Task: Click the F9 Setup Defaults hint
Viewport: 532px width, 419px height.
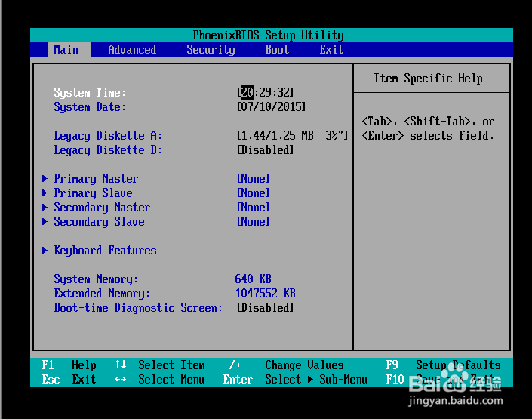Action: coord(443,365)
